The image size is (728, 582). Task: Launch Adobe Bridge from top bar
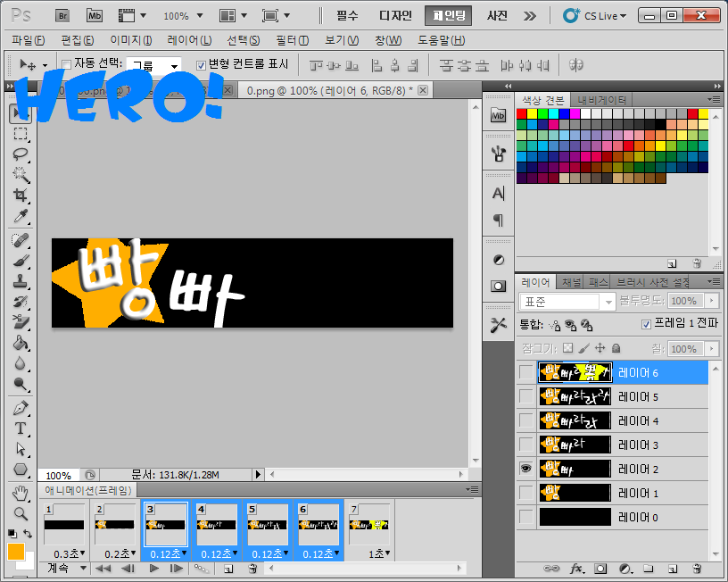[x=62, y=16]
